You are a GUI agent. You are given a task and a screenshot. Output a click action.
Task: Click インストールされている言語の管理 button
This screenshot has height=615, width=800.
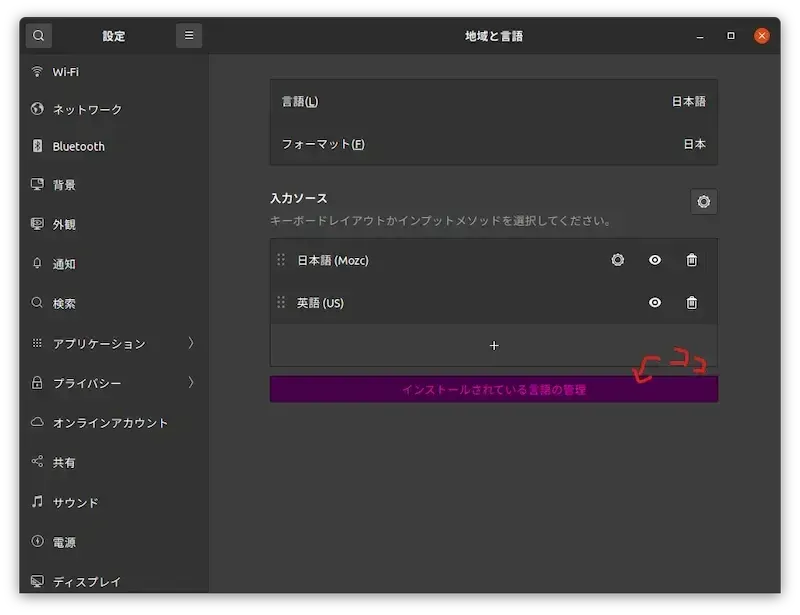click(494, 389)
